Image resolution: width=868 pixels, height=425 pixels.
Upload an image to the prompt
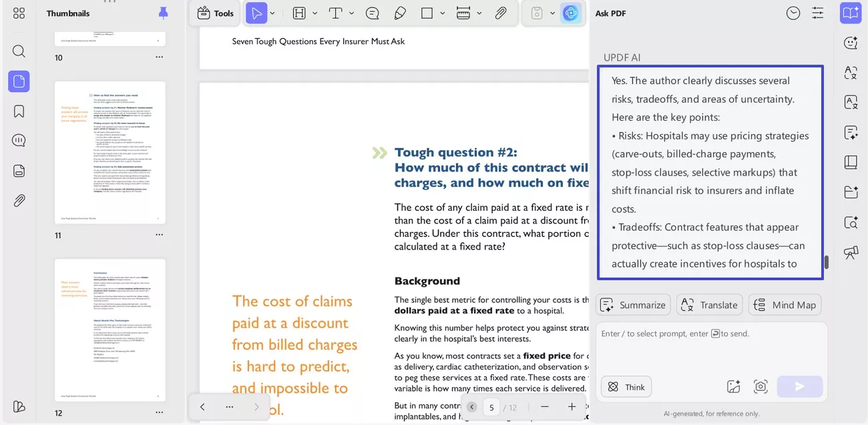(734, 387)
